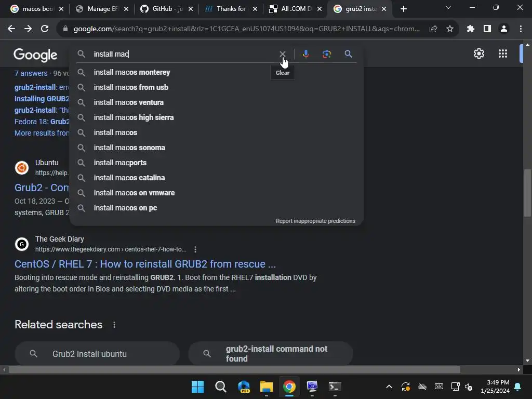532x399 pixels.
Task: Open muted volume tray icon
Action: [469, 387]
